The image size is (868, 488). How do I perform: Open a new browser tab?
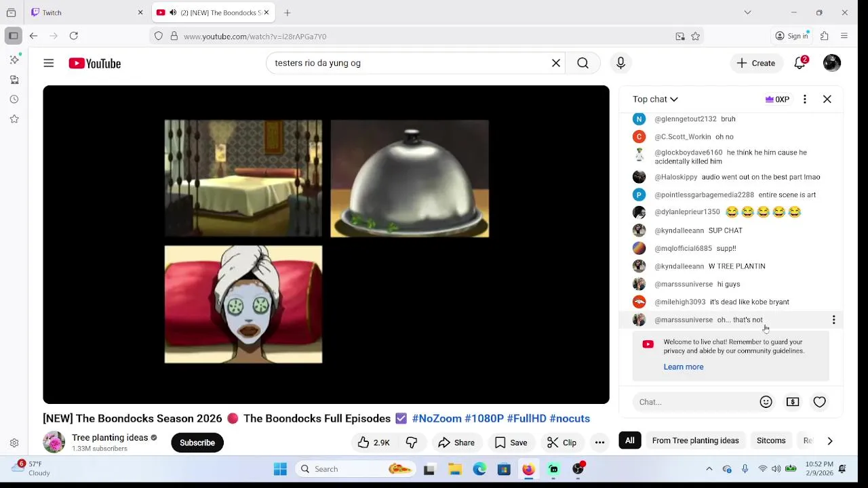coord(288,12)
